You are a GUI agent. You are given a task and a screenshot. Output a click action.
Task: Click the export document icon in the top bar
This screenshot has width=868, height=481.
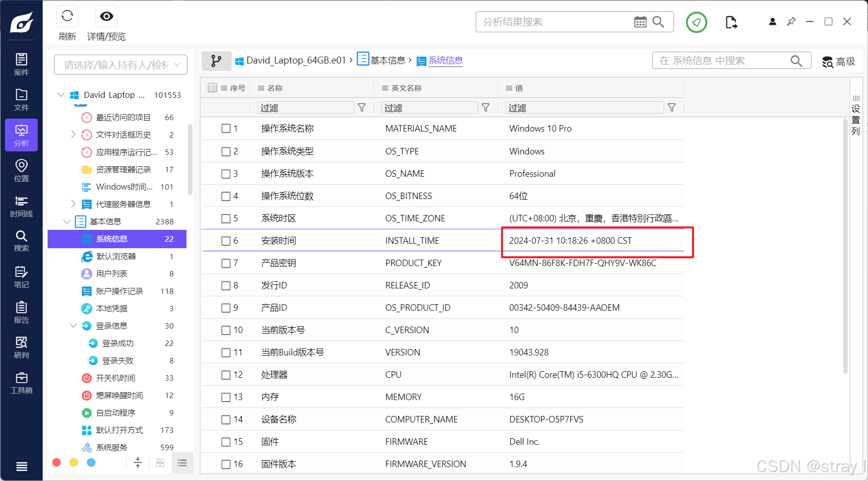(x=731, y=22)
